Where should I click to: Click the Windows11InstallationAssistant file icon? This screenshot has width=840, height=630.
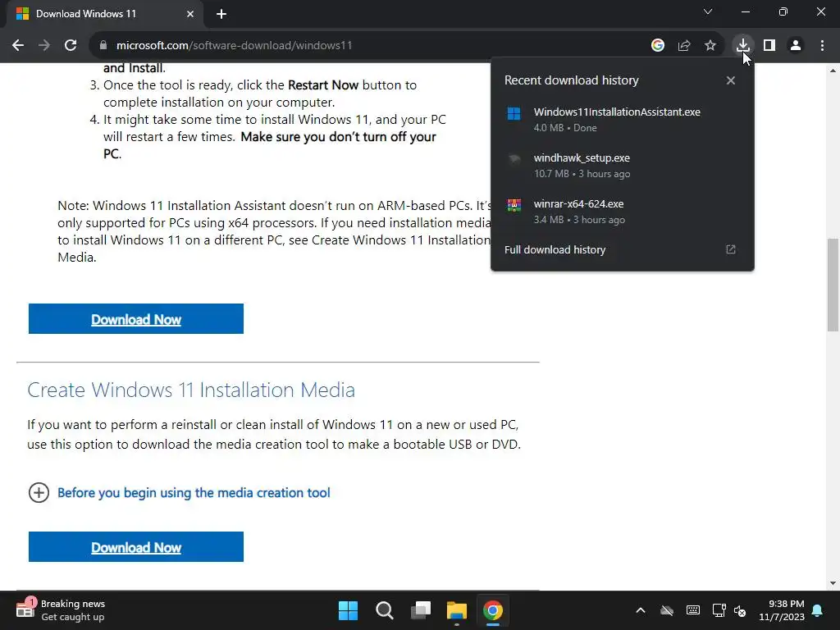(x=514, y=113)
